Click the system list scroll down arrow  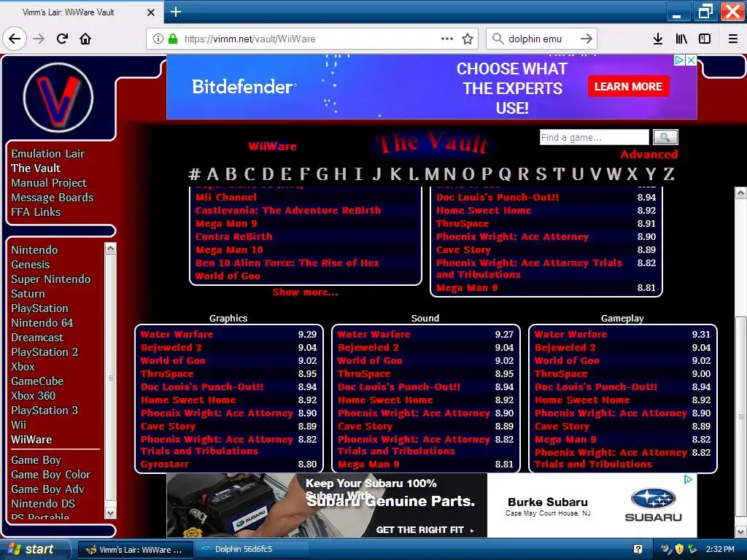(x=111, y=513)
